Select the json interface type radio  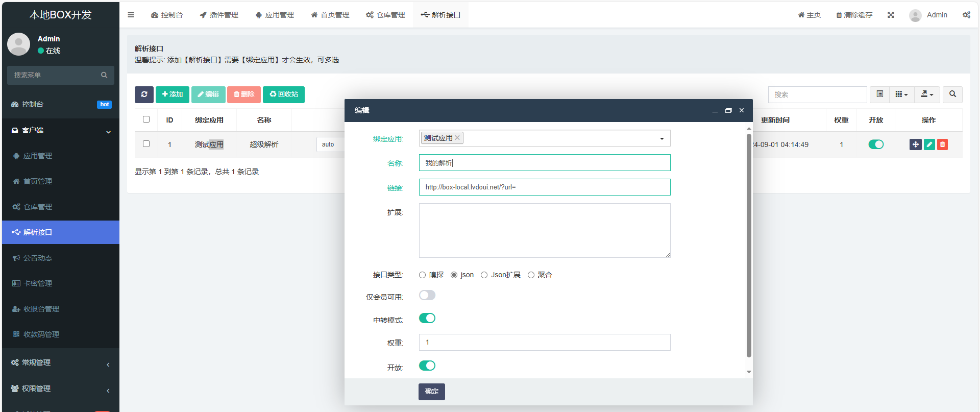point(454,275)
